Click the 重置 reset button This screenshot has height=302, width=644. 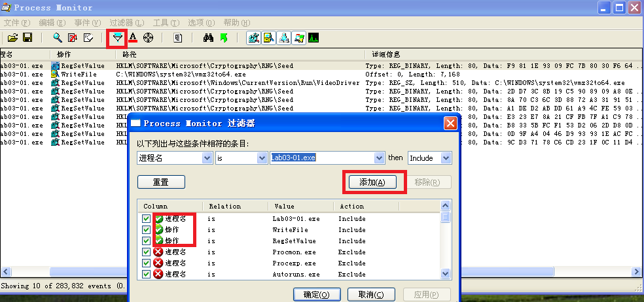point(161,182)
